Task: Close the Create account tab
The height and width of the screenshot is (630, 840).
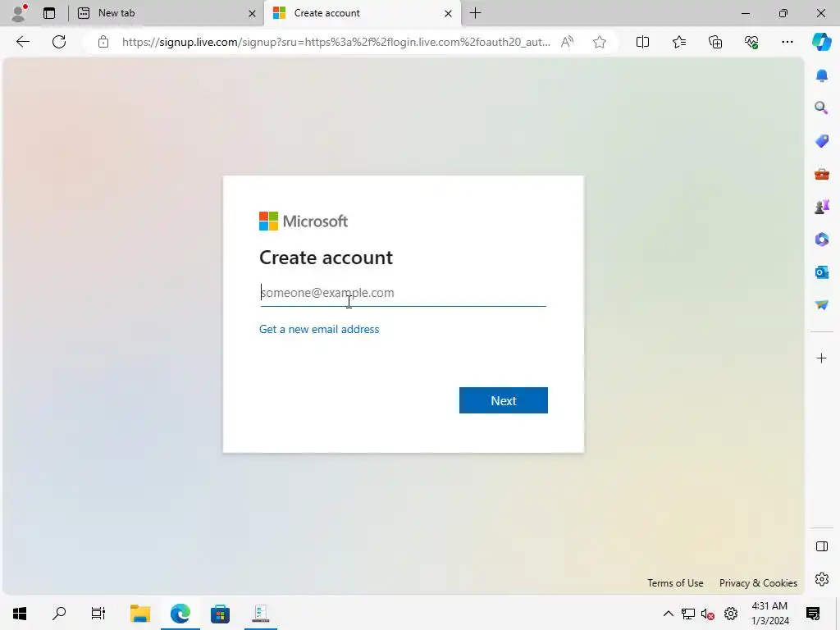Action: point(449,13)
